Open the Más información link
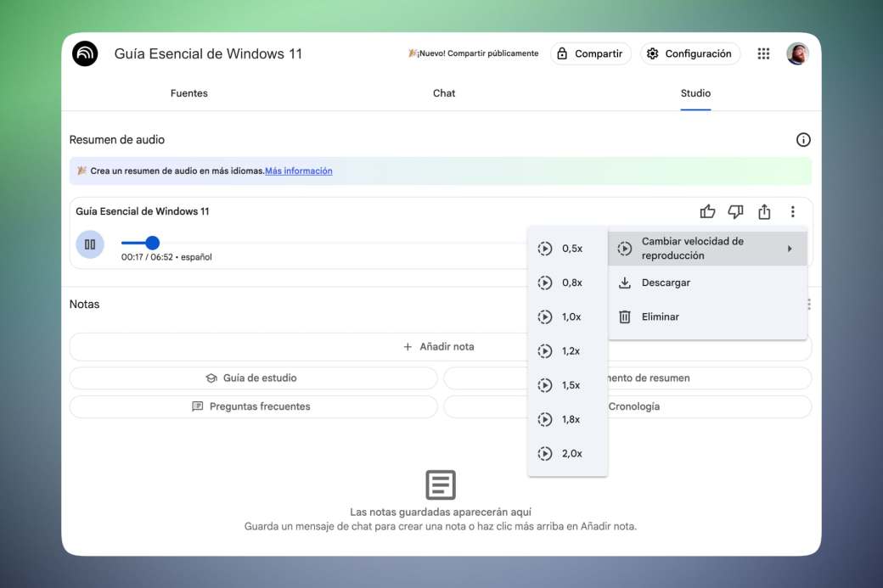This screenshot has height=588, width=883. (x=299, y=171)
